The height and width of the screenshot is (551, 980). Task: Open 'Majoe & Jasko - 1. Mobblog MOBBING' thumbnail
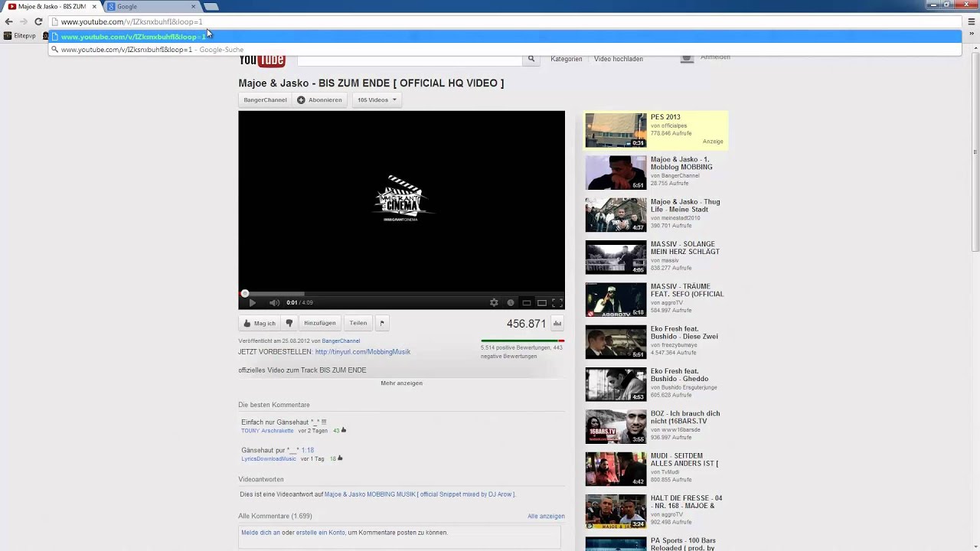616,172
